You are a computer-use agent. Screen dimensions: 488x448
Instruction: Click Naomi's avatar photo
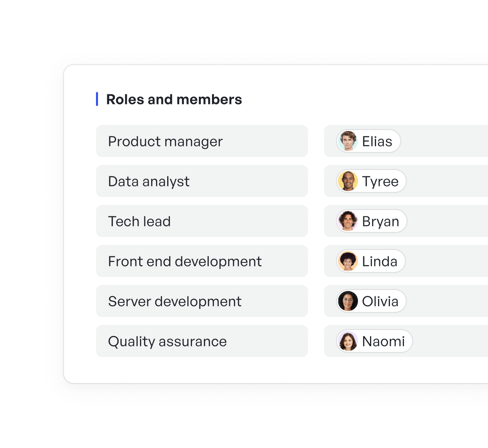(x=348, y=341)
